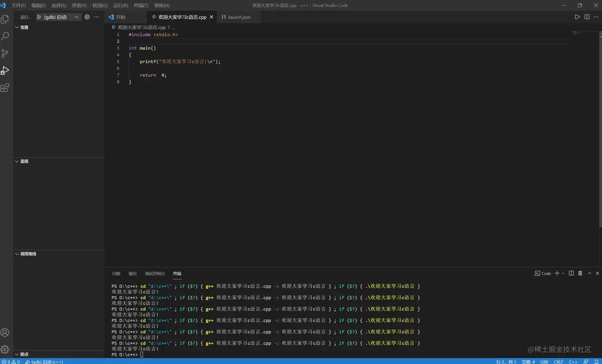Click the Accounts icon in activity bar

click(x=5, y=333)
